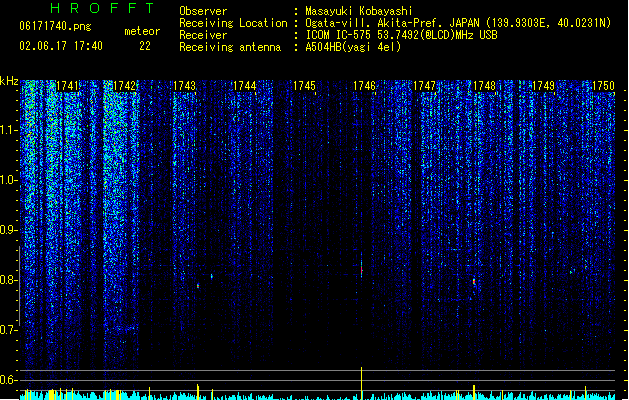
Task: Click the HROFFT title text
Action: [102, 8]
